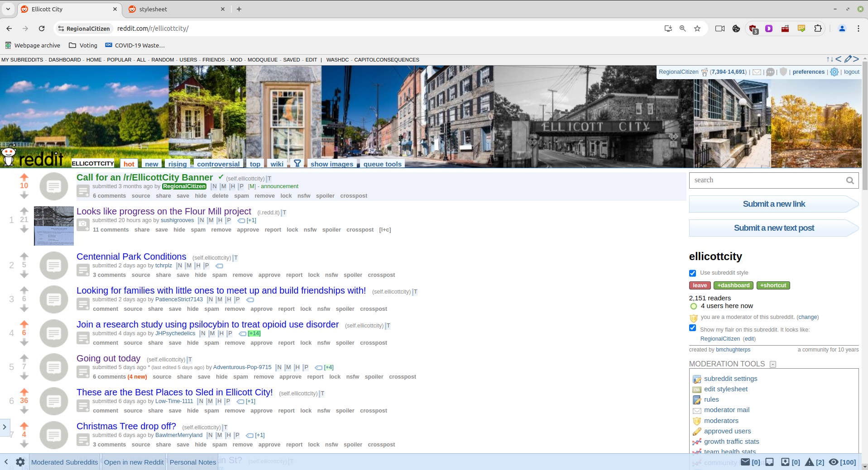Image resolution: width=868 pixels, height=470 pixels.
Task: Click 'Personal Notes' in toolbox bar
Action: pyautogui.click(x=193, y=462)
